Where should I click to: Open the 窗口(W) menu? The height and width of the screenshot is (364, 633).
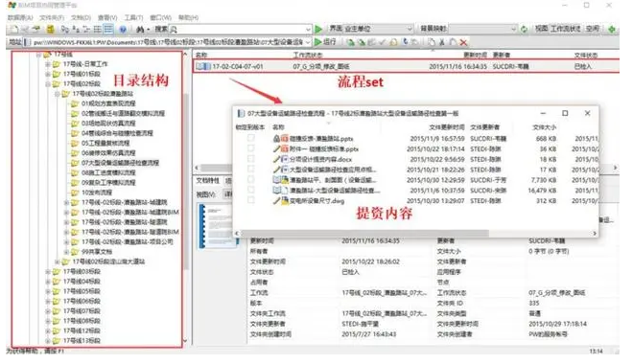coord(160,18)
